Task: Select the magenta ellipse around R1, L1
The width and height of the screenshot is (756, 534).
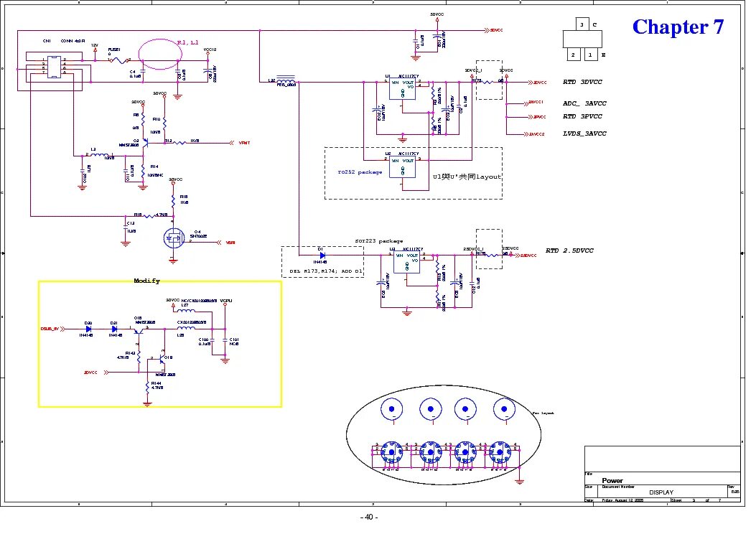Action: 160,55
